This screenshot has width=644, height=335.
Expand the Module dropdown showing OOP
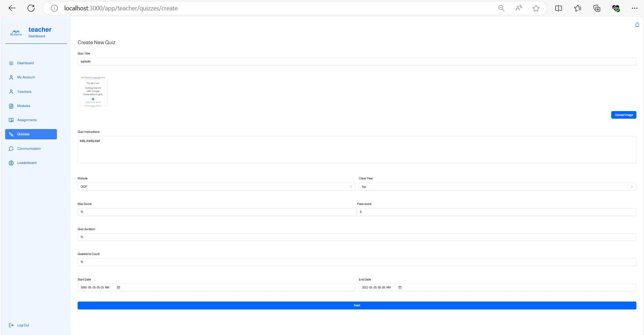[216, 187]
